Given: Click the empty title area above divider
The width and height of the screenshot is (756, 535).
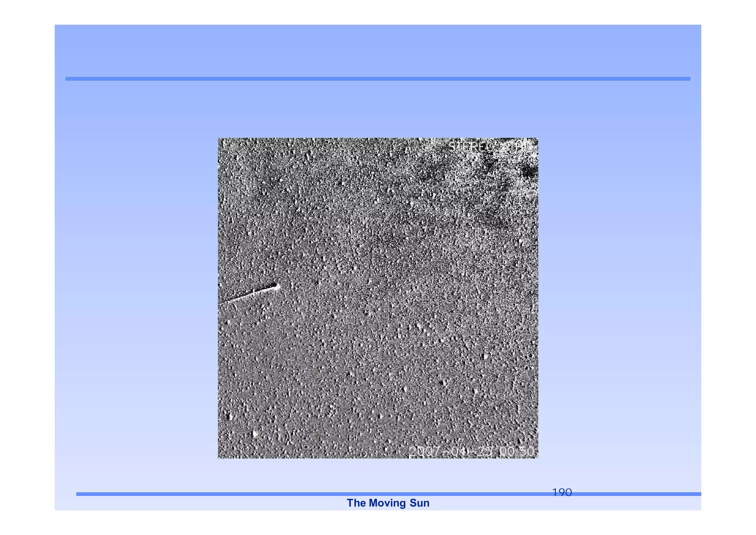Looking at the screenshot, I should click(x=378, y=52).
